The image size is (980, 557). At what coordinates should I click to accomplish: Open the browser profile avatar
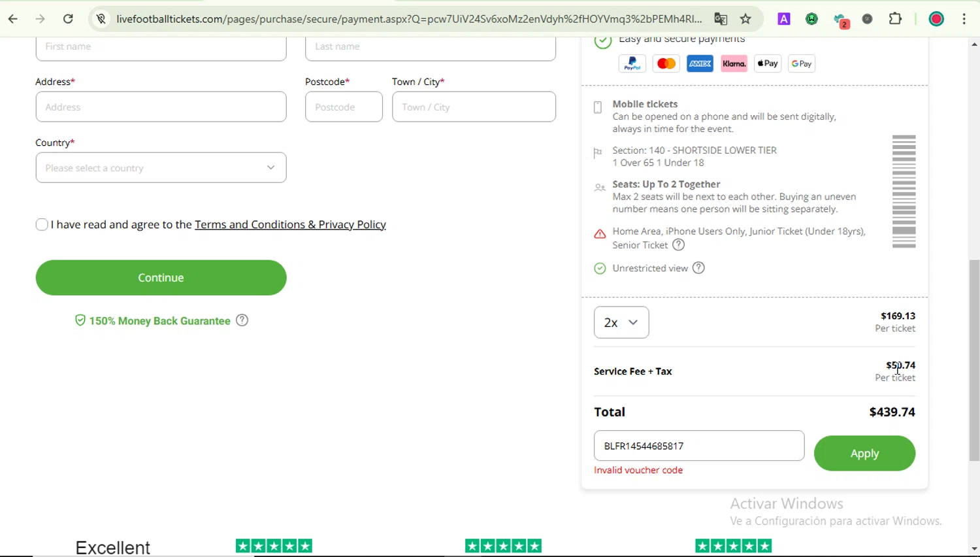(x=936, y=19)
